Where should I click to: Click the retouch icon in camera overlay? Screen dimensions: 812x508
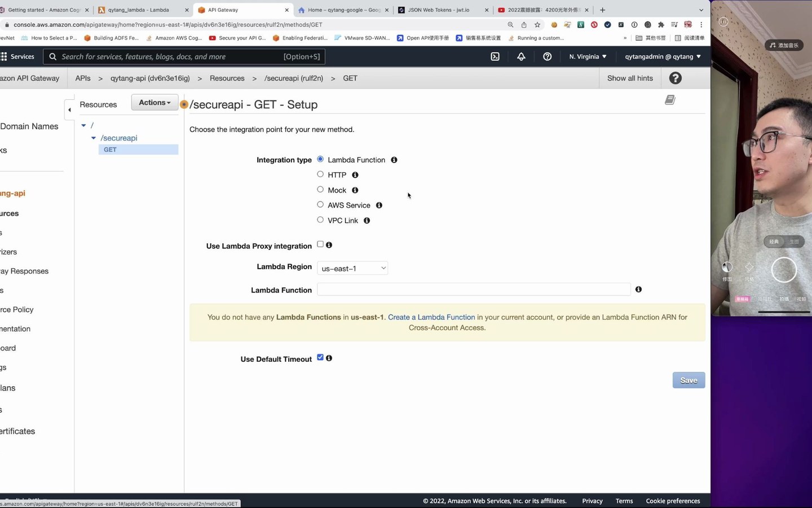pyautogui.click(x=727, y=270)
